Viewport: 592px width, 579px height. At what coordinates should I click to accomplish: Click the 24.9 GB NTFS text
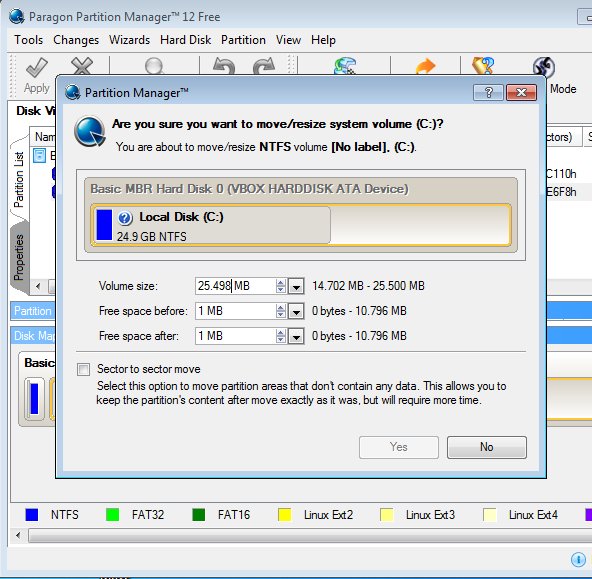[151, 237]
